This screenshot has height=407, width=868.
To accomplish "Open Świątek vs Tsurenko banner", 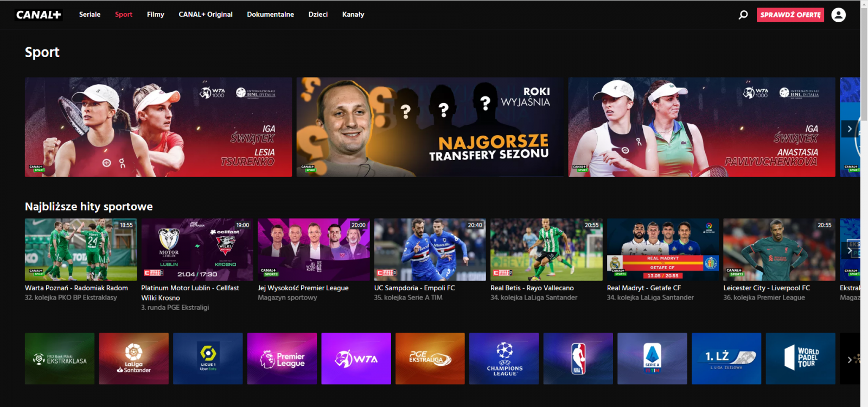I will (x=158, y=127).
